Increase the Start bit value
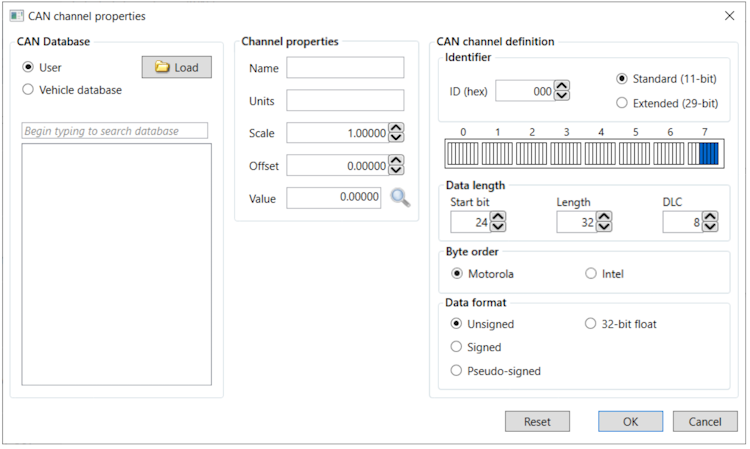750x449 pixels. 498,217
